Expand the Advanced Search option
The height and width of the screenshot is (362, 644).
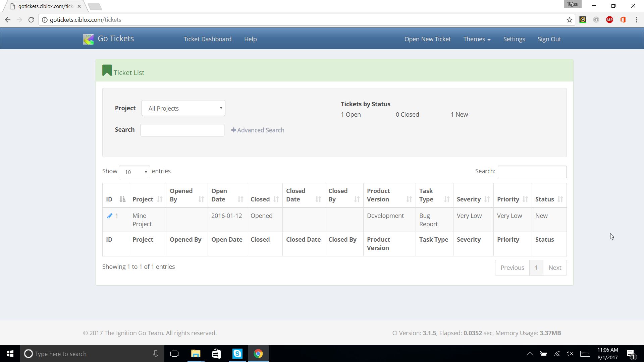point(258,130)
